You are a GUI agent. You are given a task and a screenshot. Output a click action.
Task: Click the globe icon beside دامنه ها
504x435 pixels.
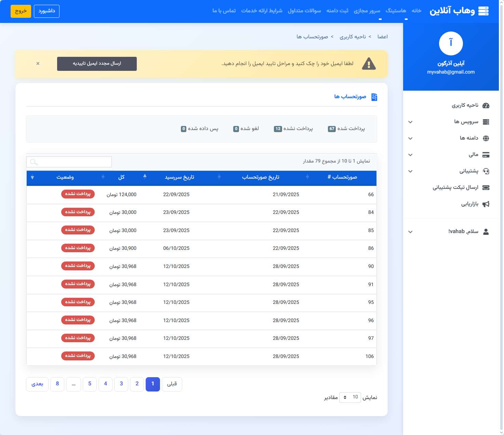486,138
